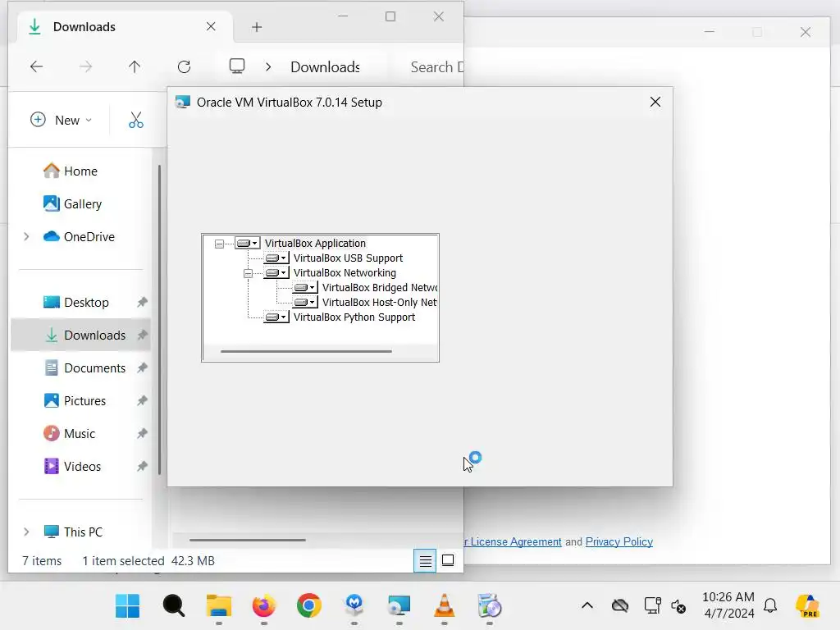The width and height of the screenshot is (840, 630).
Task: Show hidden system tray icons
Action: click(587, 605)
